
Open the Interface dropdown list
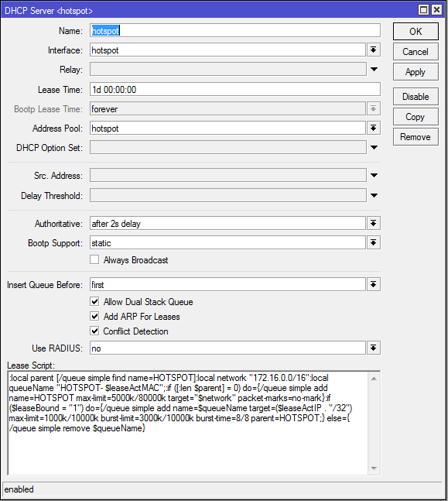[x=373, y=50]
